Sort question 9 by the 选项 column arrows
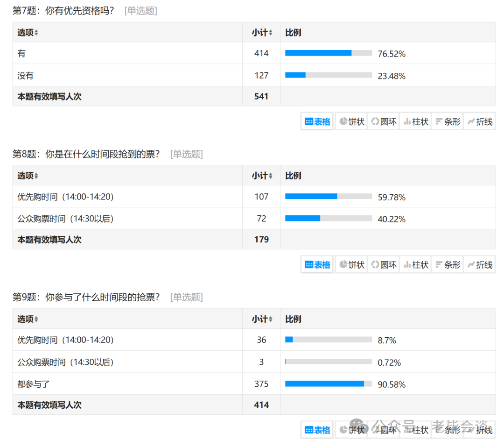The width and height of the screenshot is (504, 447). click(x=36, y=319)
